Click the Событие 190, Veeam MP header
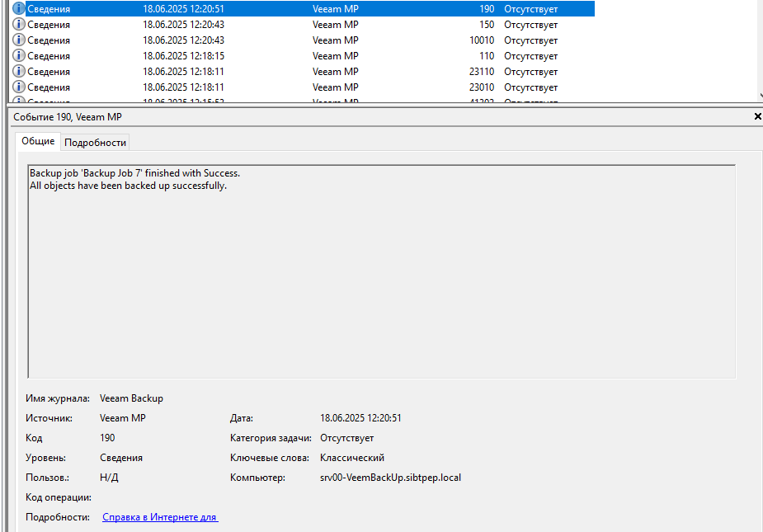This screenshot has height=532, width=763. click(x=68, y=117)
